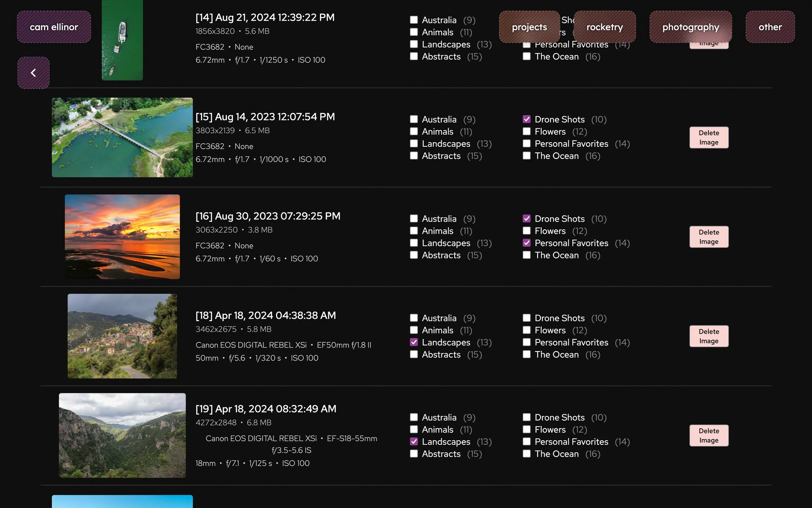Check Flowers for image 18
This screenshot has width=812, height=508.
(527, 330)
